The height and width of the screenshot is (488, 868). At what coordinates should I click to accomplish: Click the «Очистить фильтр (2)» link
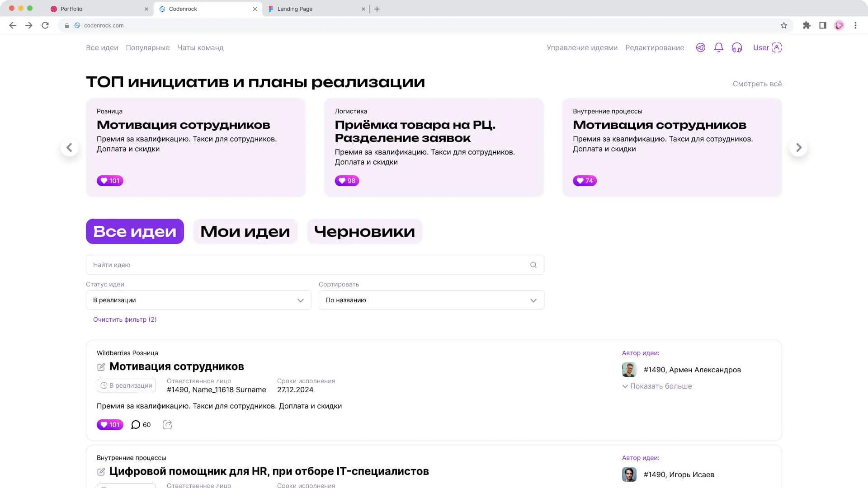tap(124, 319)
